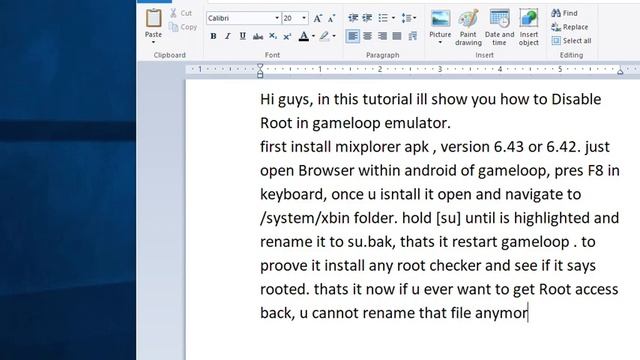Click the word "proove" in the document
This screenshot has width=640, height=360.
click(x=284, y=266)
